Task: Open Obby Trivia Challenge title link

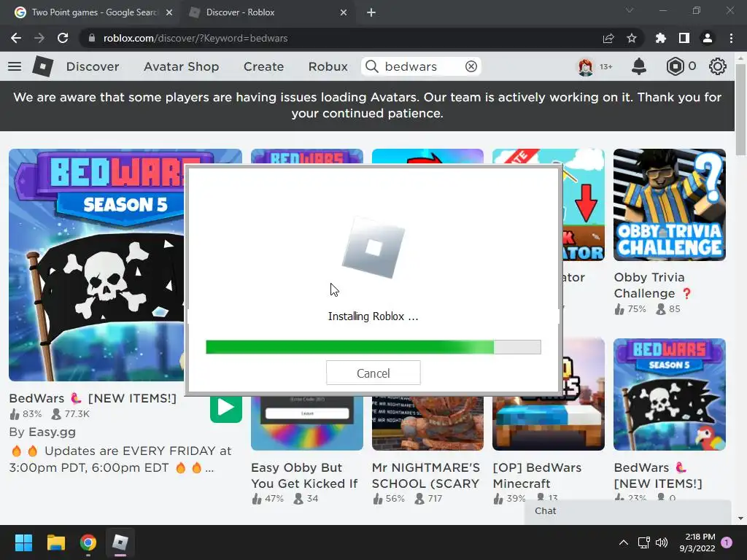Action: coord(653,285)
